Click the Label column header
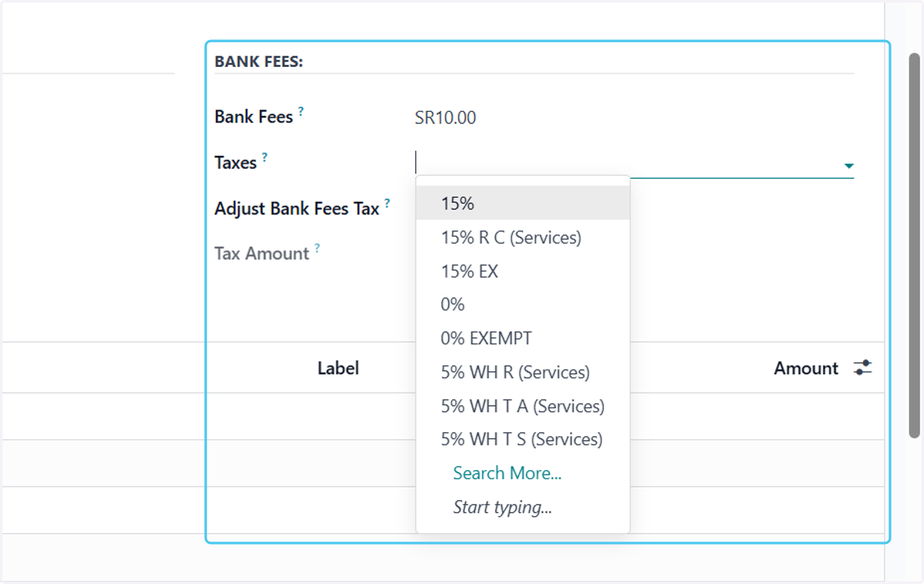924x584 pixels. click(338, 368)
